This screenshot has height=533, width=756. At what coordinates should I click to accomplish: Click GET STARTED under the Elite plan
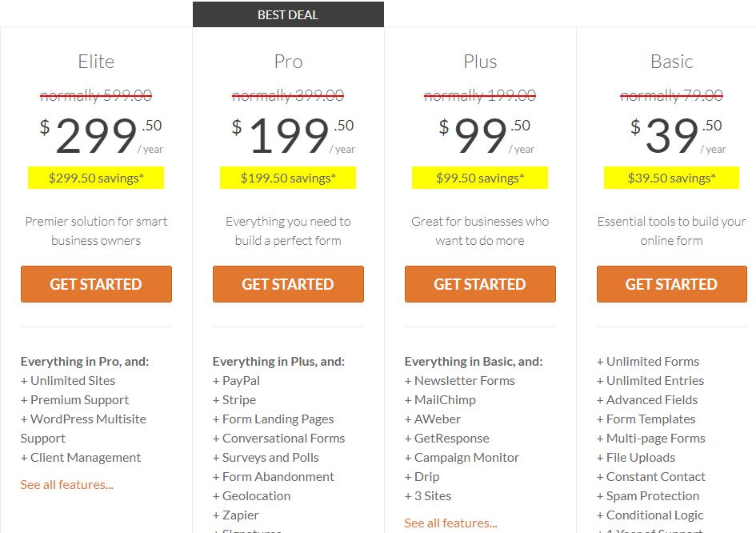(x=96, y=284)
